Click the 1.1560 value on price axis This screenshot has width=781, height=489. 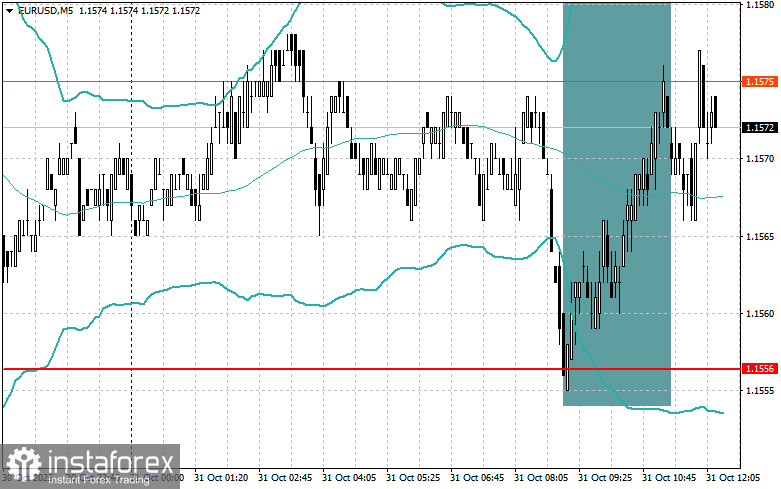760,313
